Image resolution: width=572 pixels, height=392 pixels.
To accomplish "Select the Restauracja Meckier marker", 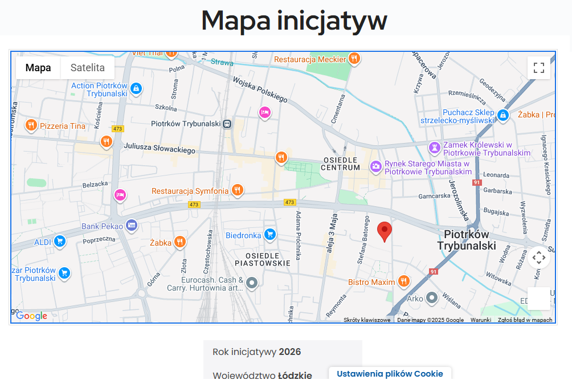I will click(x=354, y=59).
